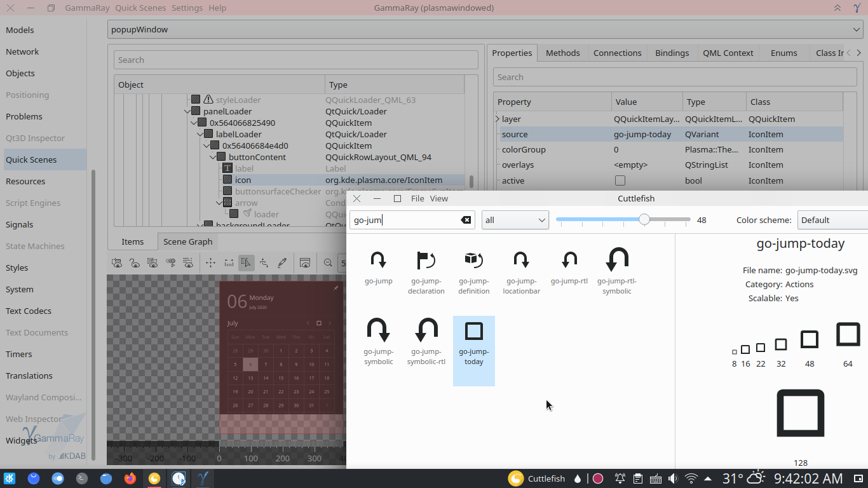
Task: Focus the object tree Search field
Action: click(x=296, y=60)
